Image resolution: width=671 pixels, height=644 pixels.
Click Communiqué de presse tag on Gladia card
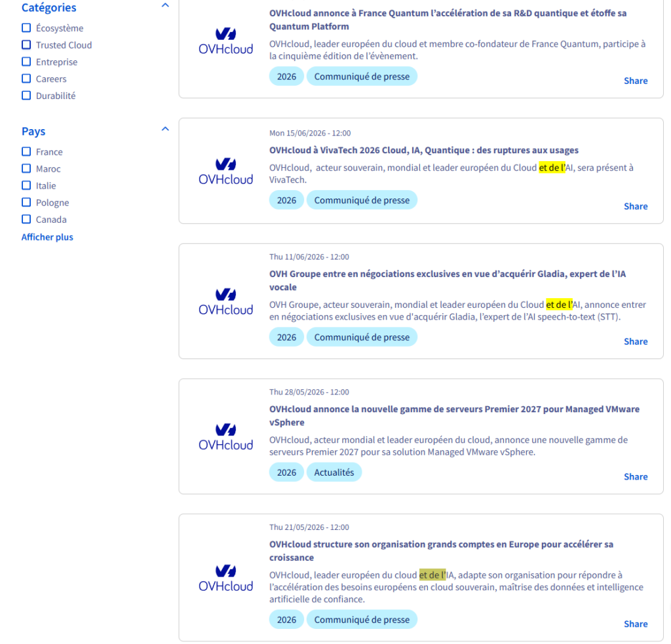362,337
